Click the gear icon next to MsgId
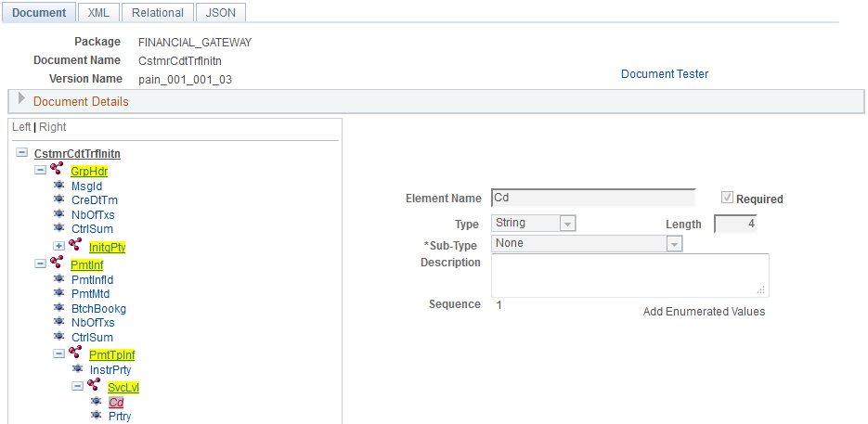 tap(58, 186)
